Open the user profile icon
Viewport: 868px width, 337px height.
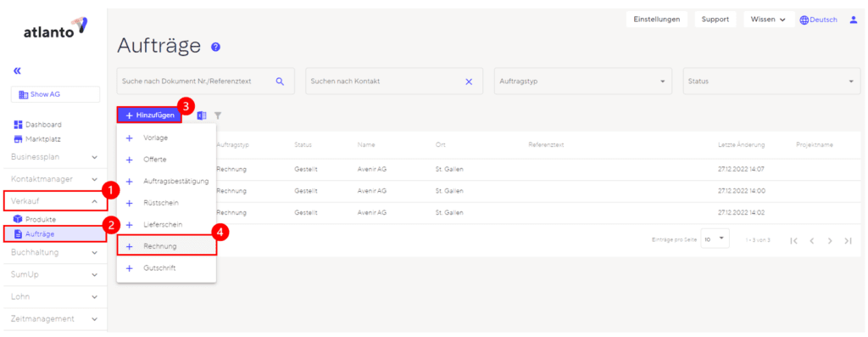pyautogui.click(x=853, y=20)
